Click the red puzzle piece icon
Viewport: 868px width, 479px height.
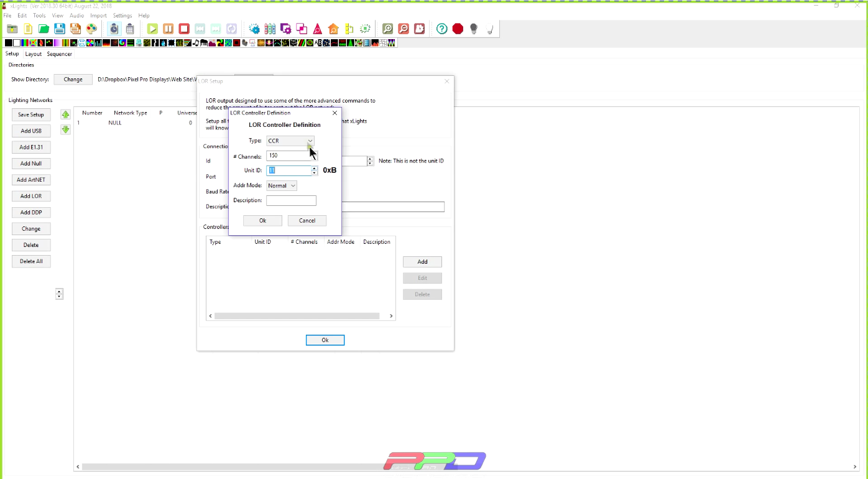tap(420, 29)
